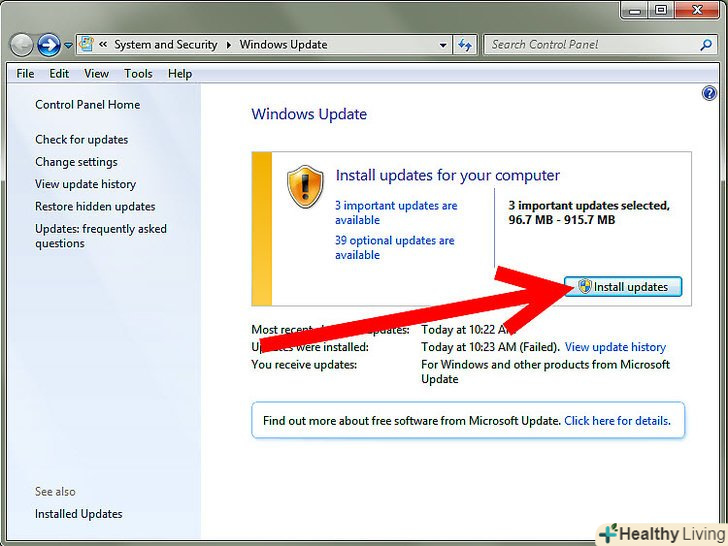Open the Help menu
This screenshot has width=728, height=546.
click(180, 74)
